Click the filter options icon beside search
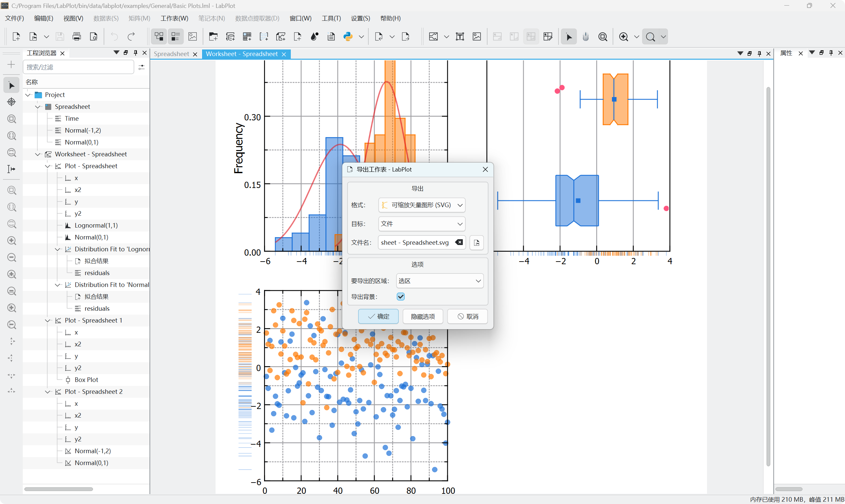Image resolution: width=845 pixels, height=504 pixels. point(142,67)
